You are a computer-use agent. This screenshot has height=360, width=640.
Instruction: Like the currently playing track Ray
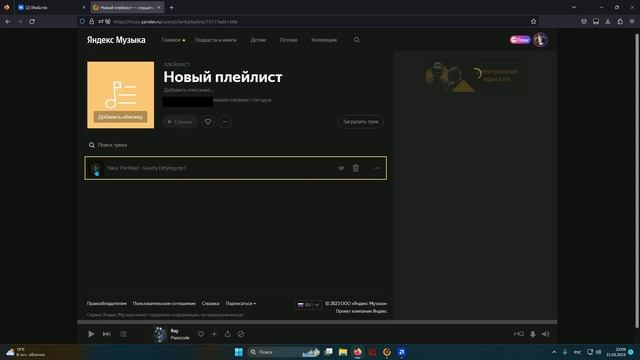pyautogui.click(x=201, y=334)
